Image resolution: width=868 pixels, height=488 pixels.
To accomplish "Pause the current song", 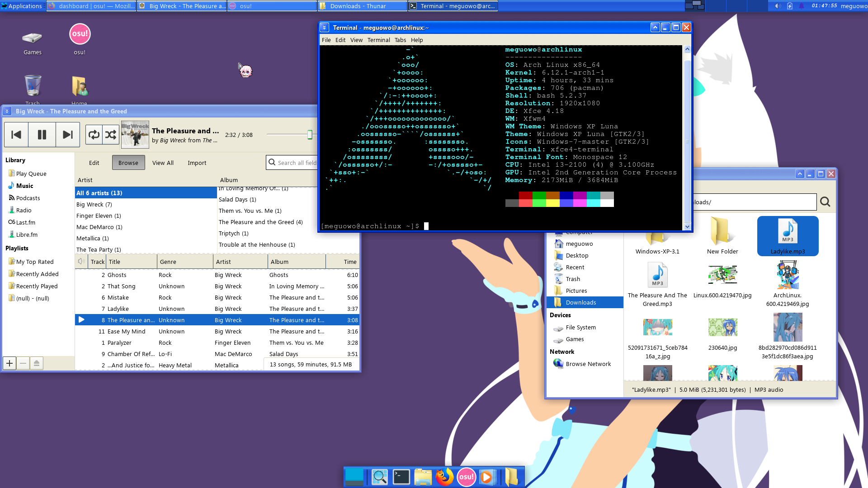I will [42, 135].
